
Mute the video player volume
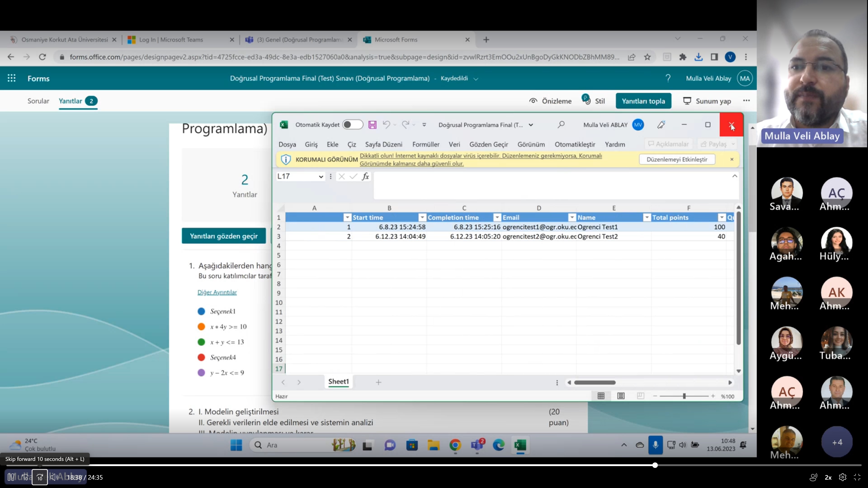54,477
